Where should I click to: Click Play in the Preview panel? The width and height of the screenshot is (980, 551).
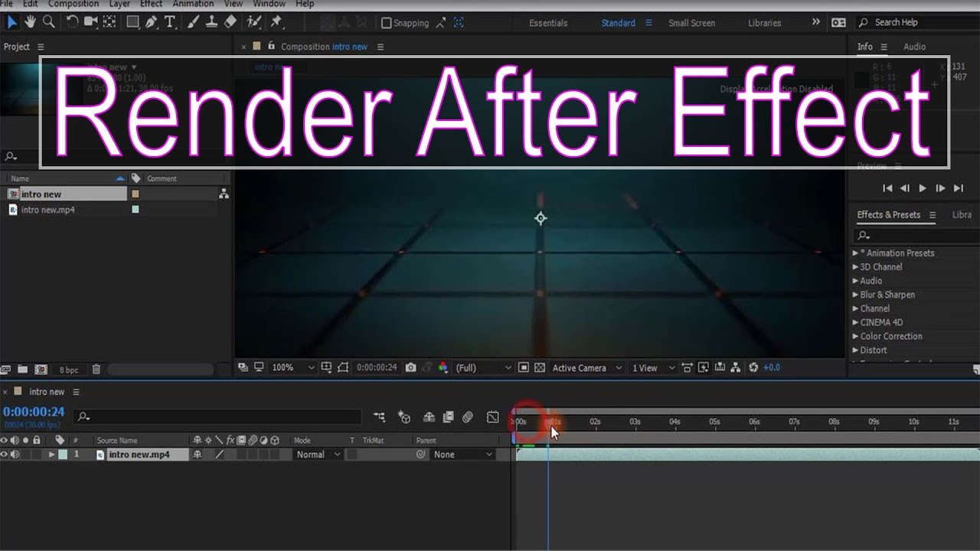923,188
